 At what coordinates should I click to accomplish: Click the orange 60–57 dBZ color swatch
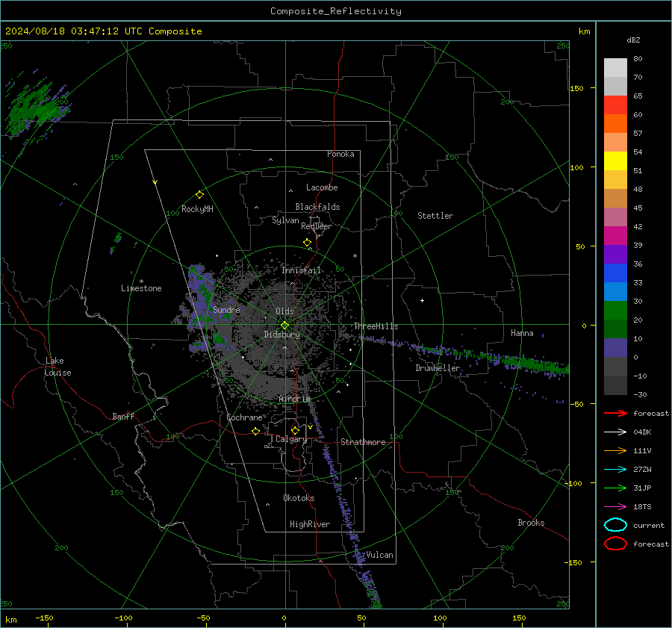coord(615,124)
